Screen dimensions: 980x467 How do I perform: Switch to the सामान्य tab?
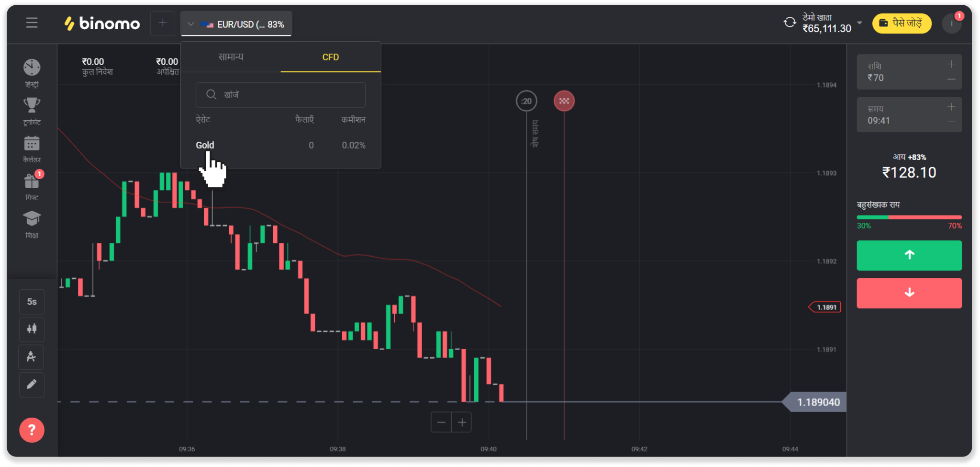pos(231,57)
